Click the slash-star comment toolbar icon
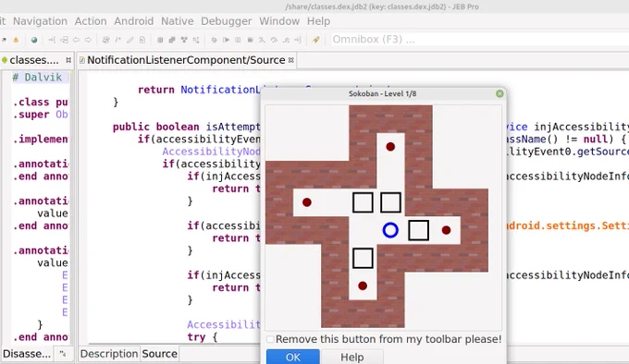The height and width of the screenshot is (364, 629). pos(118,40)
